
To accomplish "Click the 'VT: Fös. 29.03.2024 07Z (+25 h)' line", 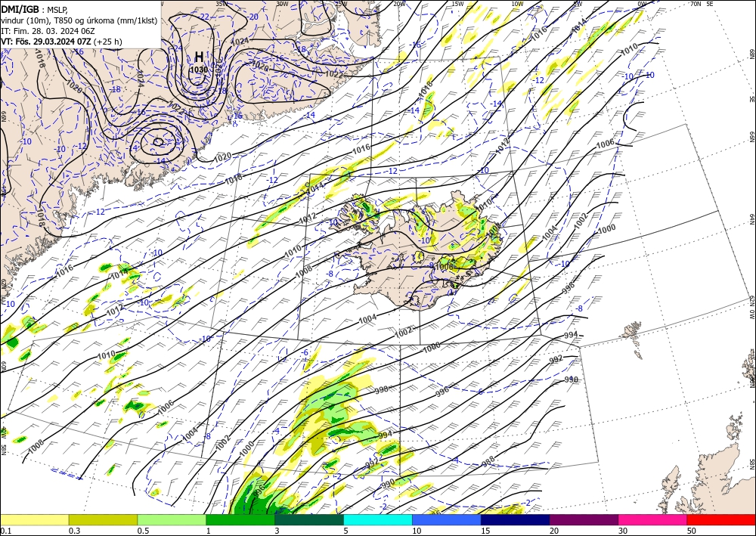I will pos(62,42).
